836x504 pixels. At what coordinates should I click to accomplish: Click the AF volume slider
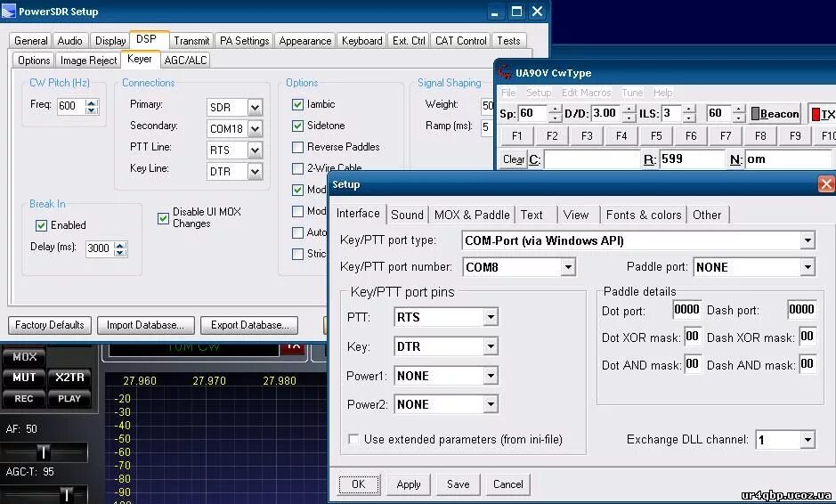(45, 452)
